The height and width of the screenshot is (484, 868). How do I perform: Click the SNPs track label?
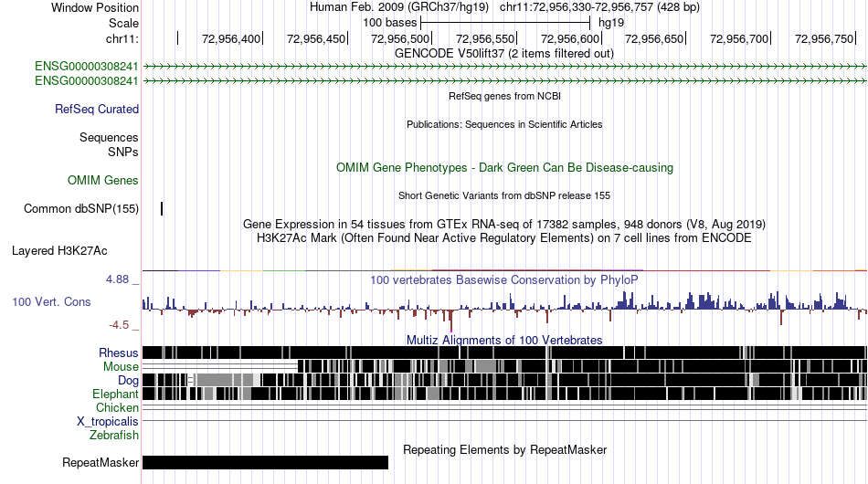click(x=123, y=152)
